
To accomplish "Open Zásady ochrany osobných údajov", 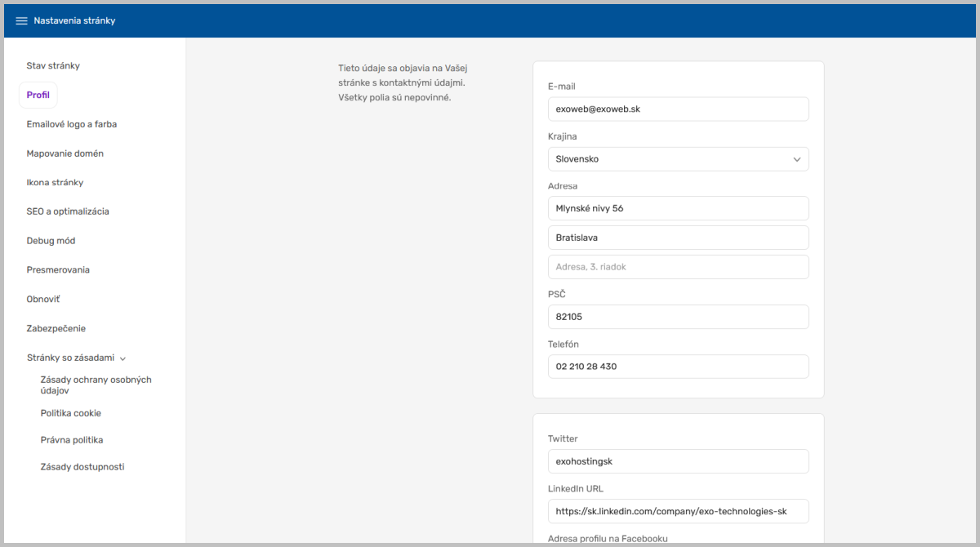I will 96,385.
